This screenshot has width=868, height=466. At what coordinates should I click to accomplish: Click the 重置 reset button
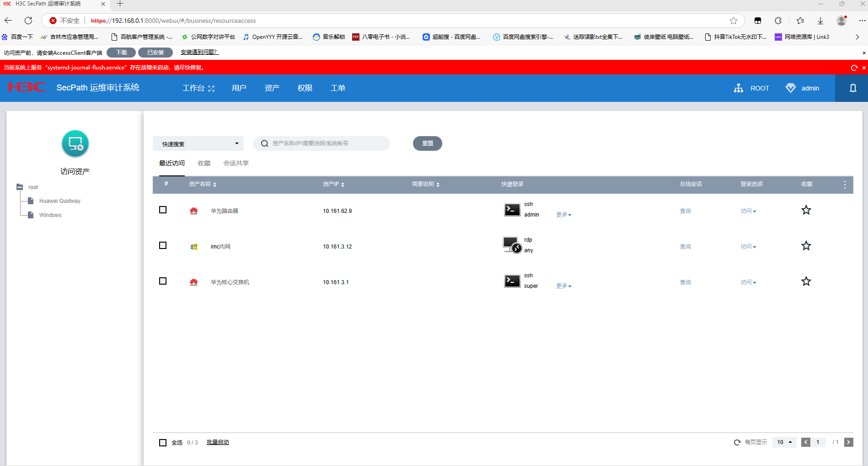pos(428,143)
